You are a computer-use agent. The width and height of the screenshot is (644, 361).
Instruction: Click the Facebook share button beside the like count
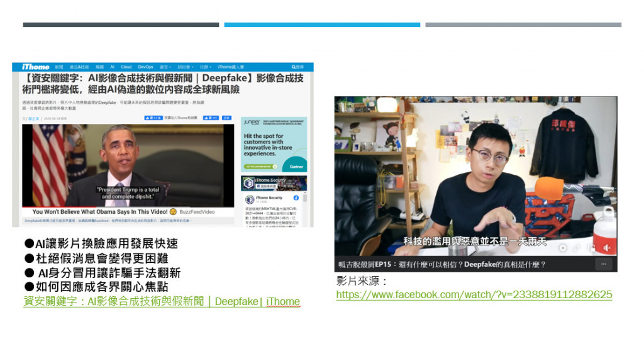(x=226, y=118)
